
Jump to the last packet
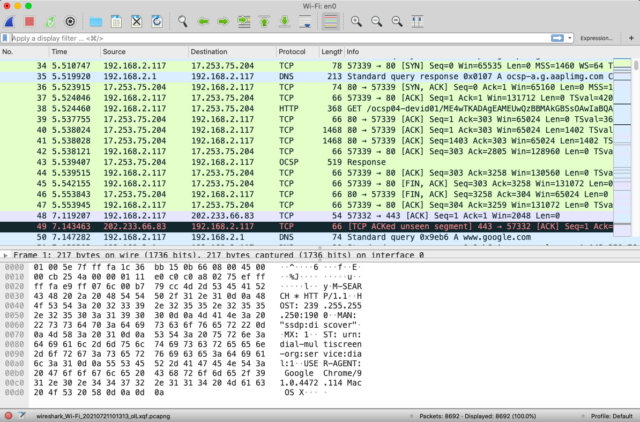[x=285, y=21]
